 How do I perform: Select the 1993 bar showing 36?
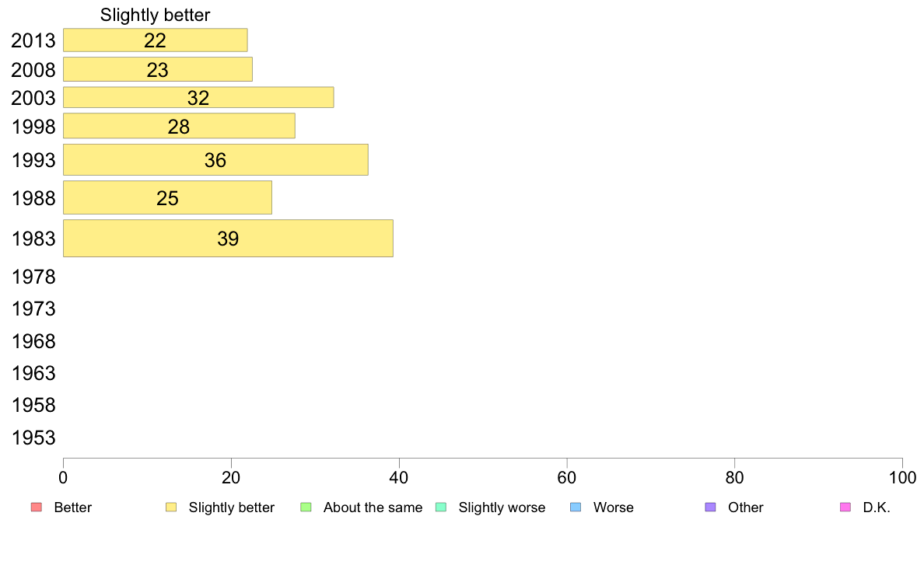215,159
